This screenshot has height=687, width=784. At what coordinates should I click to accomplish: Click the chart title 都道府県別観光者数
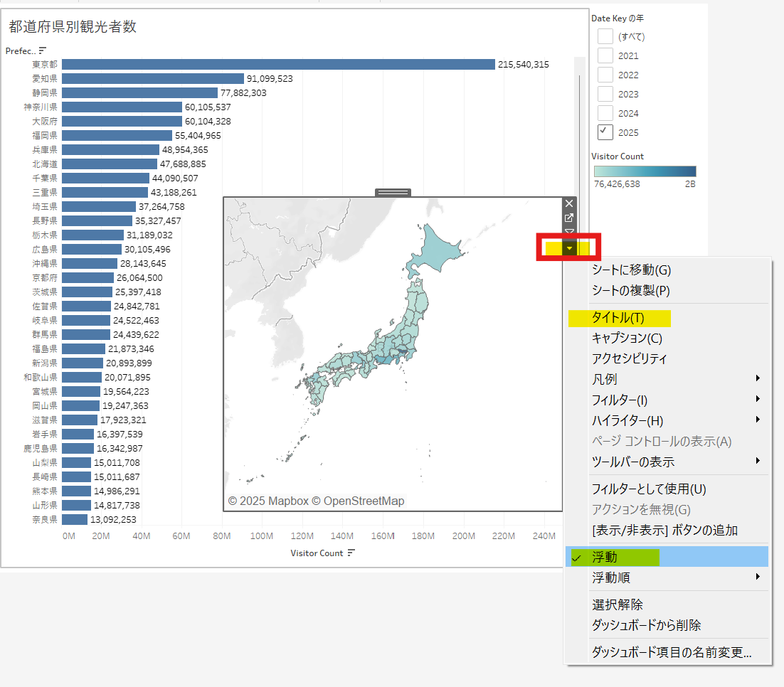pyautogui.click(x=73, y=26)
